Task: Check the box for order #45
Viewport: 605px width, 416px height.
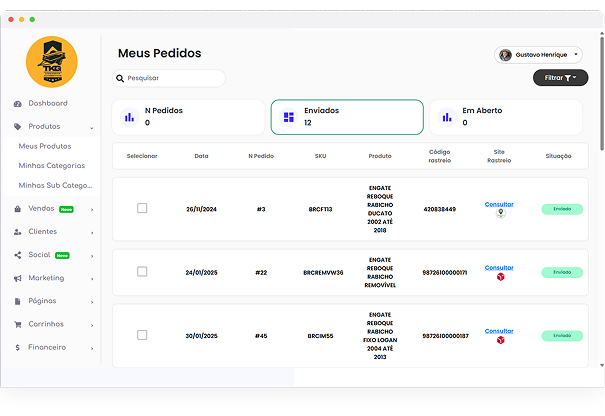Action: 142,335
